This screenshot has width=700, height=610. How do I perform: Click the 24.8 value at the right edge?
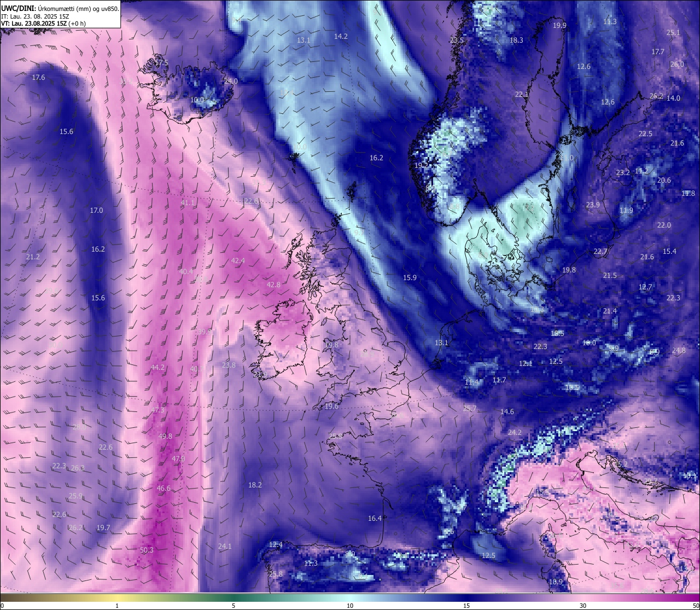coord(679,351)
